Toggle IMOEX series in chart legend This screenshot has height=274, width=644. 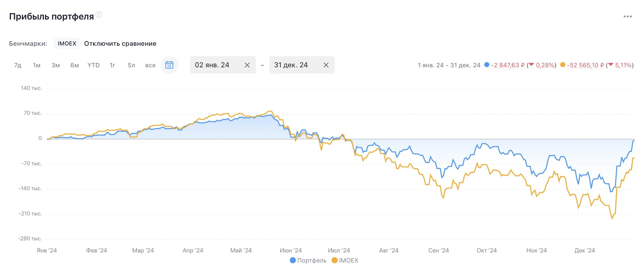tap(345, 261)
